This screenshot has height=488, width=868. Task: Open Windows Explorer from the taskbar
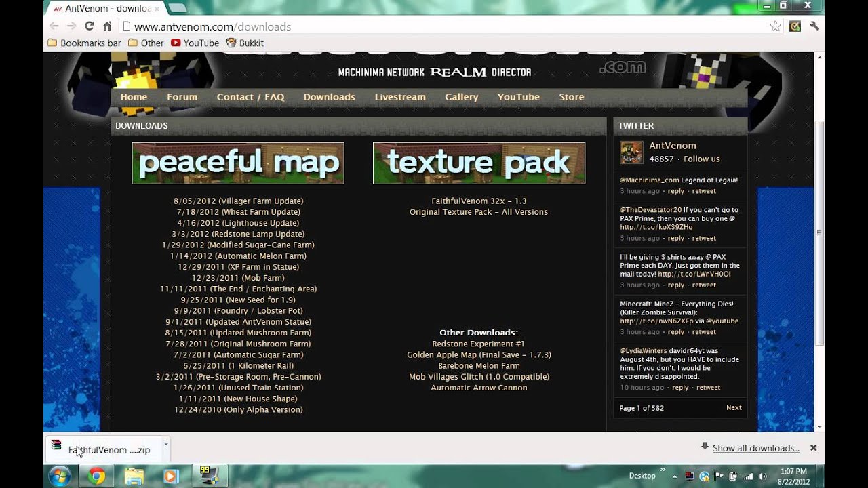[134, 476]
